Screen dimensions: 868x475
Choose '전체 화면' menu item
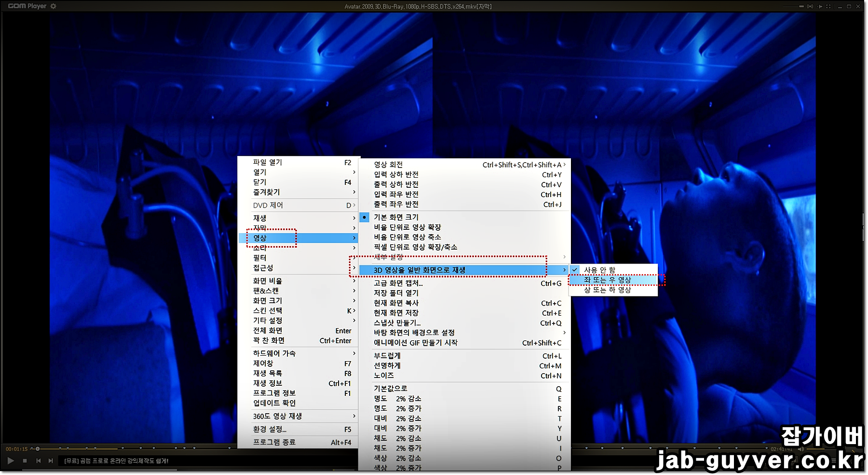298,331
